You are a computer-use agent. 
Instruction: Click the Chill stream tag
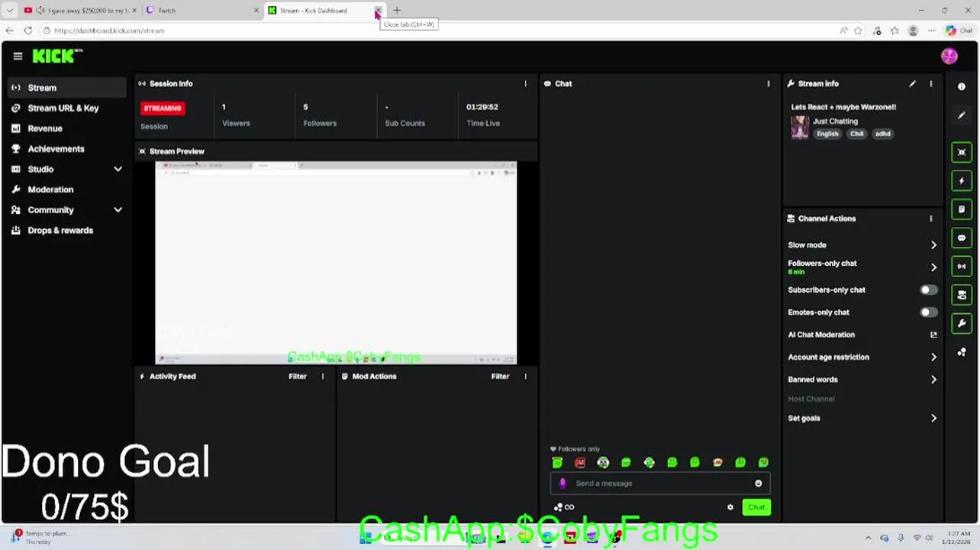click(x=856, y=134)
